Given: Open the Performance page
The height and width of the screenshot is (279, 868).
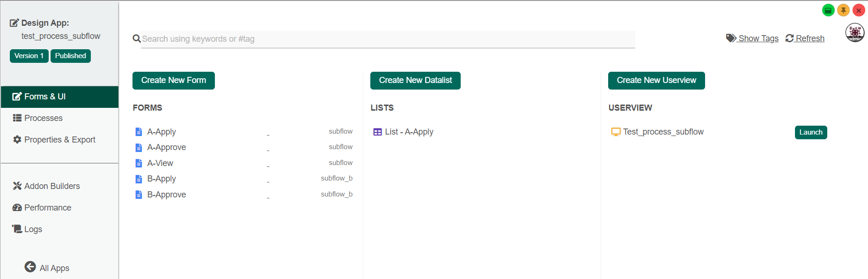Looking at the screenshot, I should (47, 208).
